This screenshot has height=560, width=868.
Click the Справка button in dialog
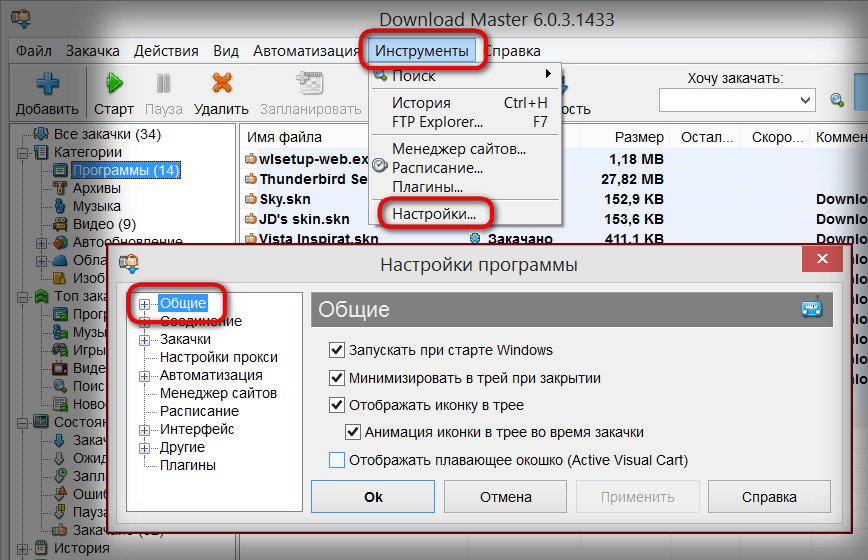pos(769,497)
